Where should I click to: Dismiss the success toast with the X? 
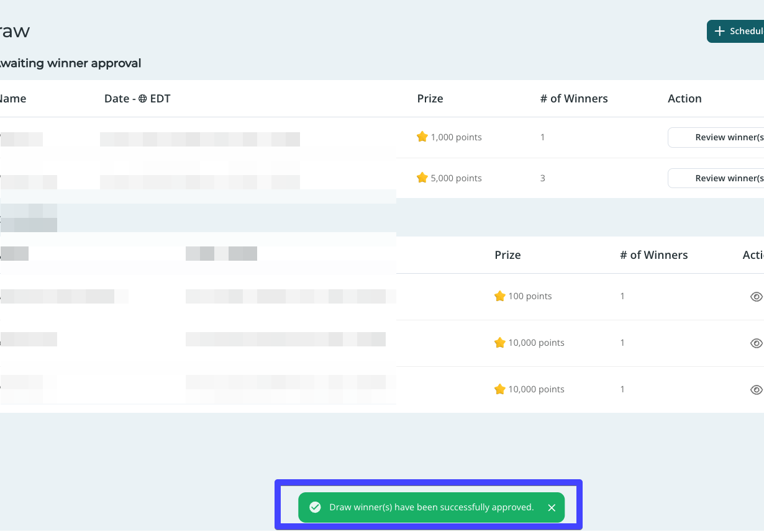552,508
